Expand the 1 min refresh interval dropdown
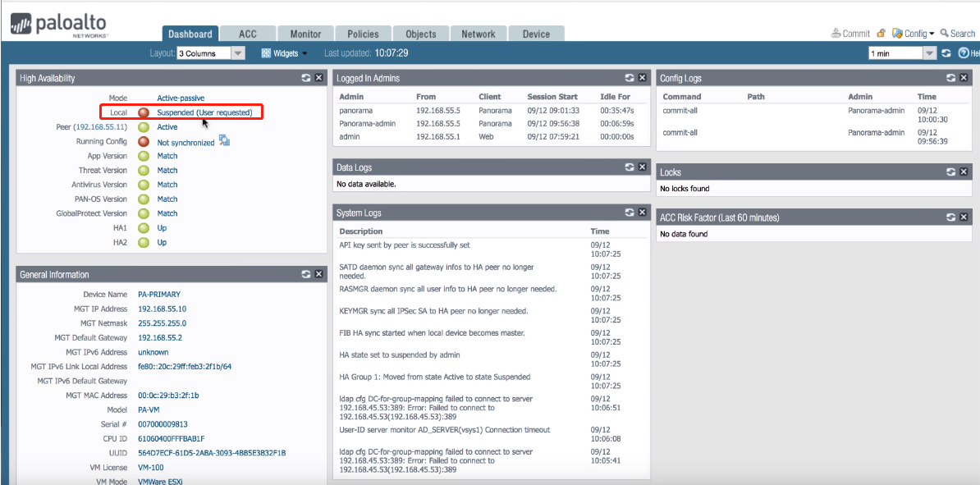This screenshot has width=980, height=485. click(930, 53)
